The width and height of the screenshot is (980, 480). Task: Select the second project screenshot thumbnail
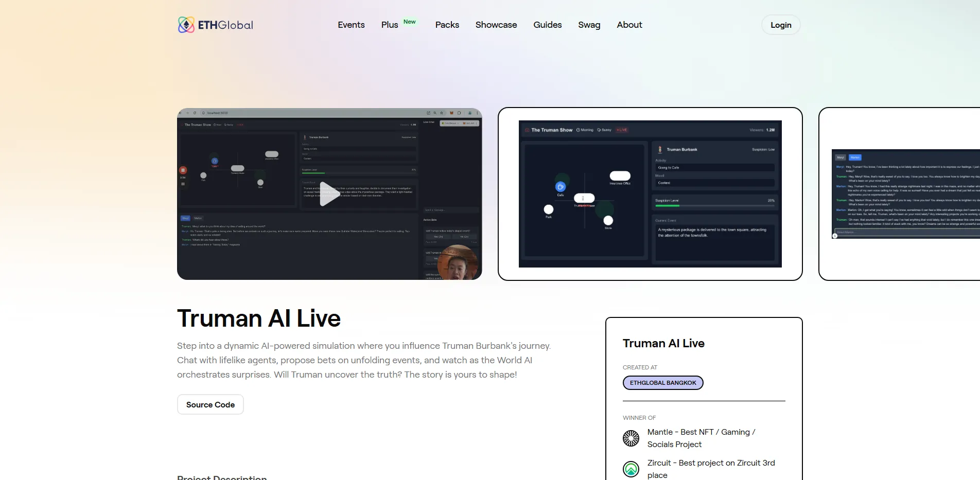point(650,194)
